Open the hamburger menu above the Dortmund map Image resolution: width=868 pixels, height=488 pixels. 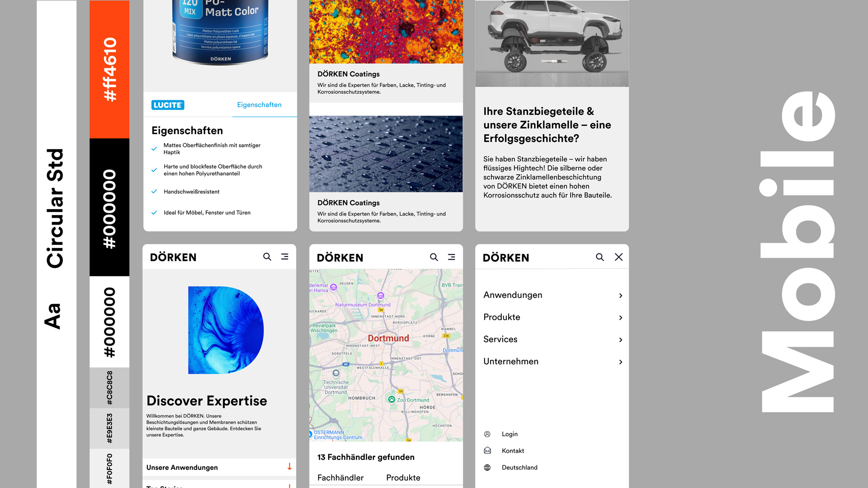pos(452,257)
